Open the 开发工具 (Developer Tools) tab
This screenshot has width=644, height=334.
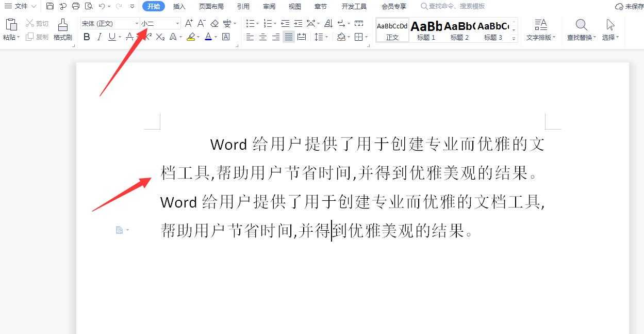pyautogui.click(x=354, y=6)
